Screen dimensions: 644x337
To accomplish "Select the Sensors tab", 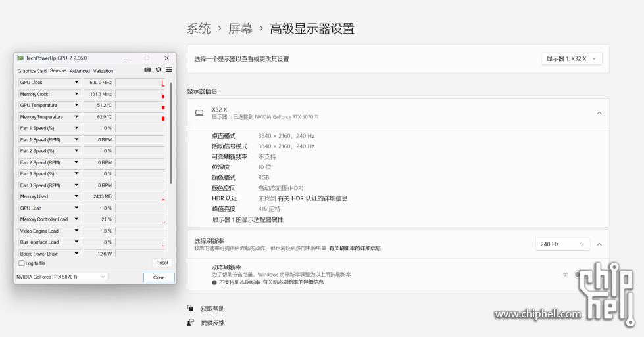I will (58, 70).
